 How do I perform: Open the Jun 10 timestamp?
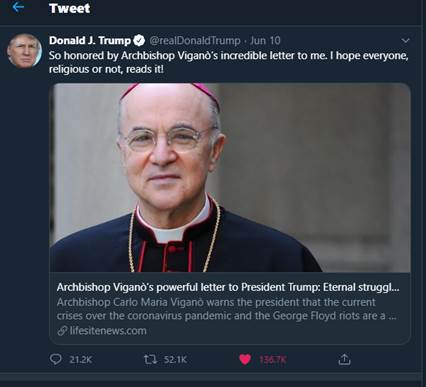click(x=265, y=41)
